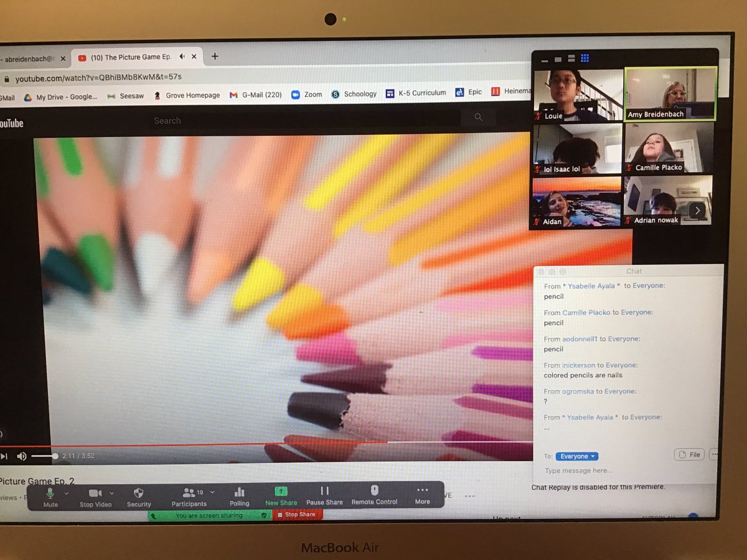This screenshot has height=560, width=747.
Task: Select Louie's video thumbnail
Action: click(x=578, y=95)
